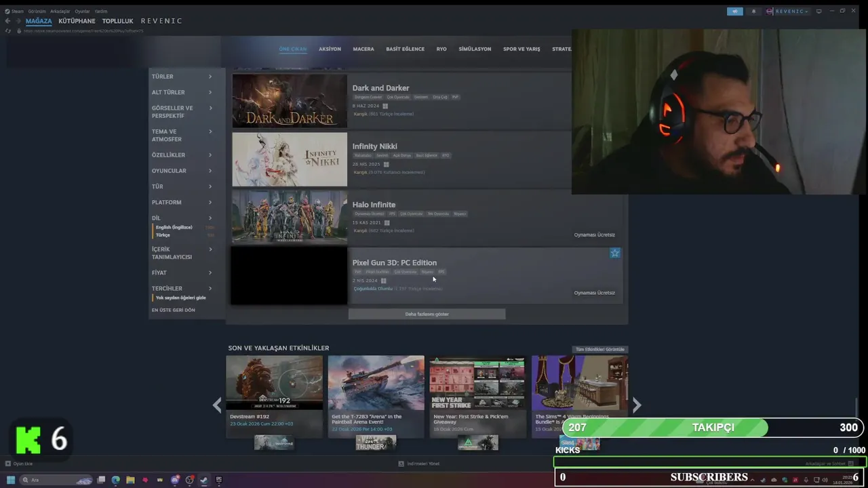The width and height of the screenshot is (868, 488).
Task: Open the REVENIC profile tab
Action: [161, 21]
